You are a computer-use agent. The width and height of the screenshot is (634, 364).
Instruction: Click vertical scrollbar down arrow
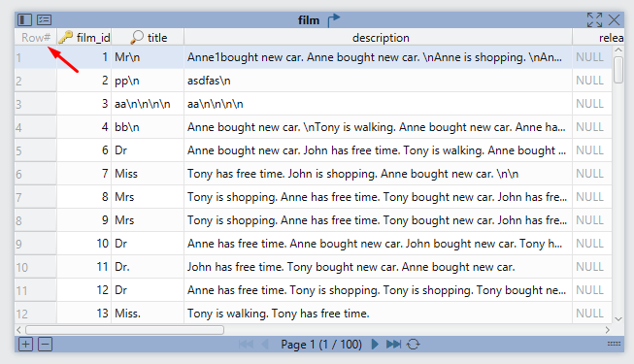tap(618, 318)
